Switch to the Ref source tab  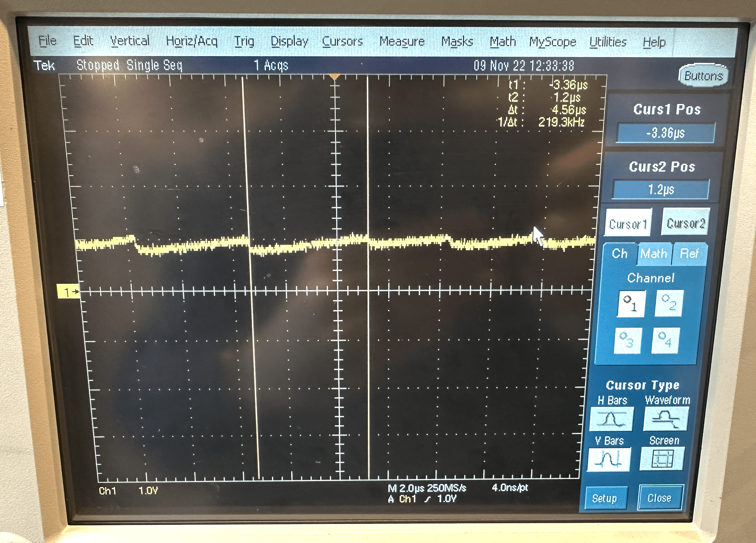click(689, 254)
